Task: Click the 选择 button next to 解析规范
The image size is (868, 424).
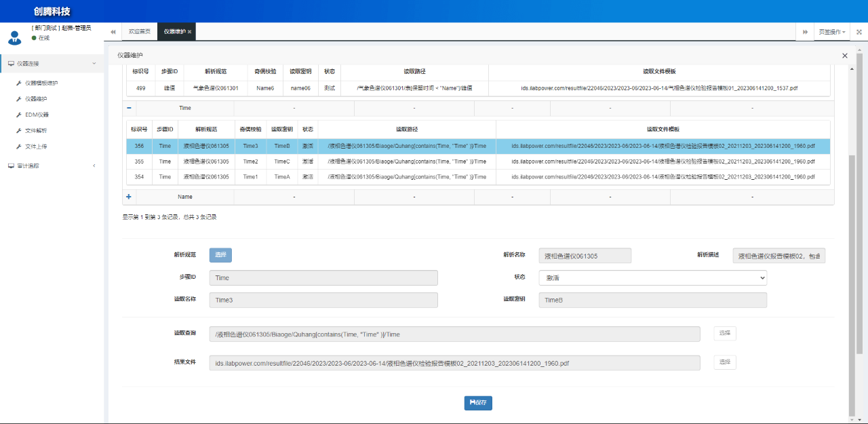Action: [x=220, y=255]
